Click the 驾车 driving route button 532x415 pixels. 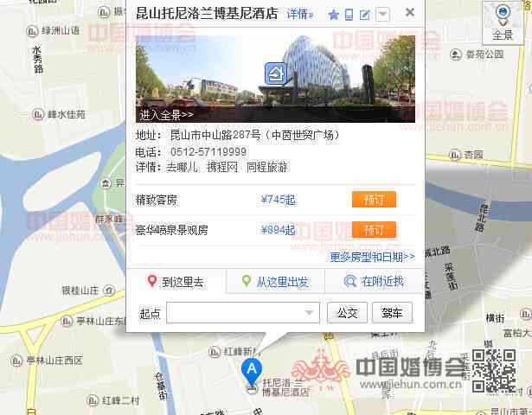[392, 313]
